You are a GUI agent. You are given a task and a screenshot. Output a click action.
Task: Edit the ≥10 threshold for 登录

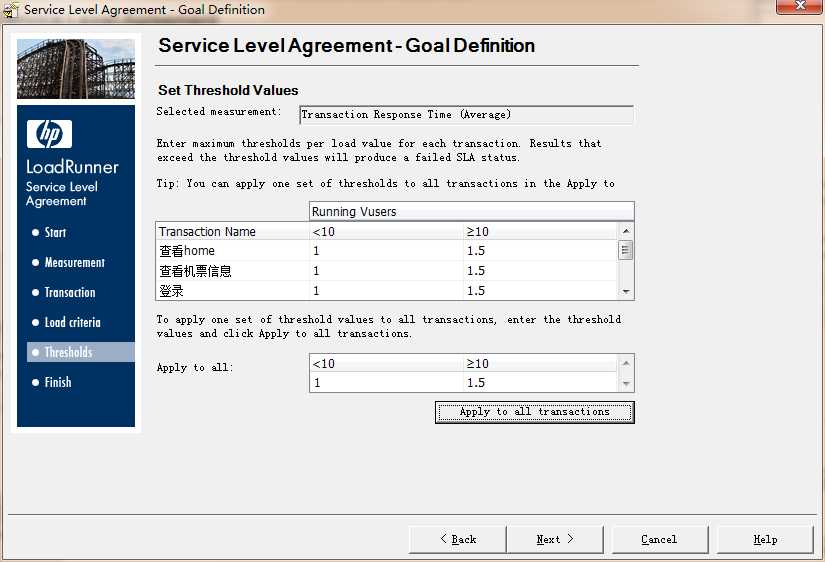click(x=540, y=290)
